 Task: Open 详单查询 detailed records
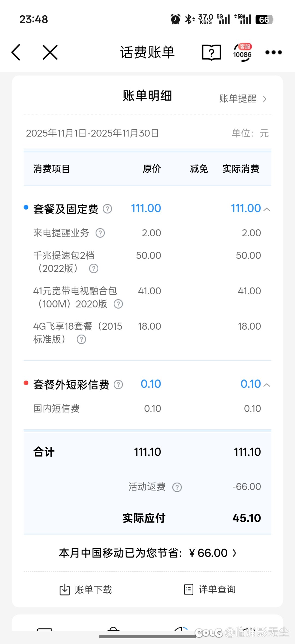(210, 589)
